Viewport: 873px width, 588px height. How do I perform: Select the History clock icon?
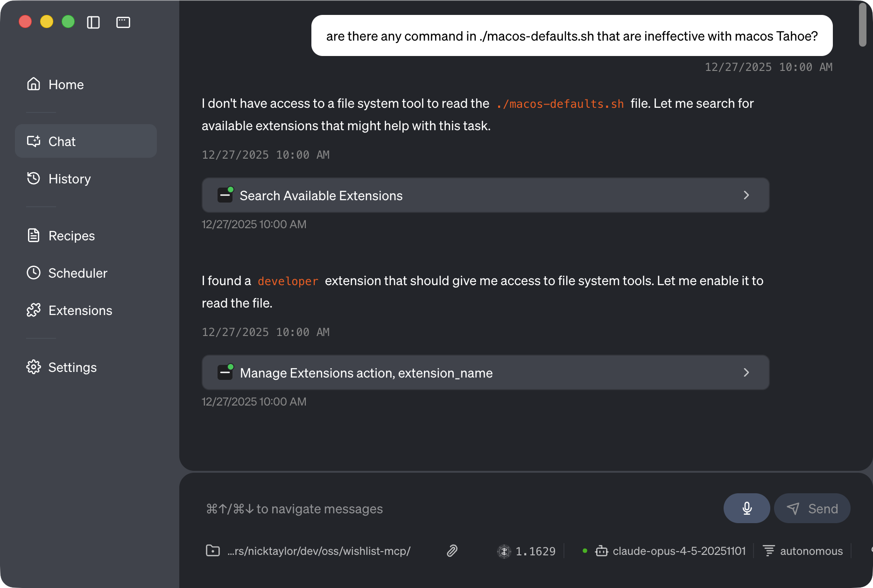click(34, 179)
